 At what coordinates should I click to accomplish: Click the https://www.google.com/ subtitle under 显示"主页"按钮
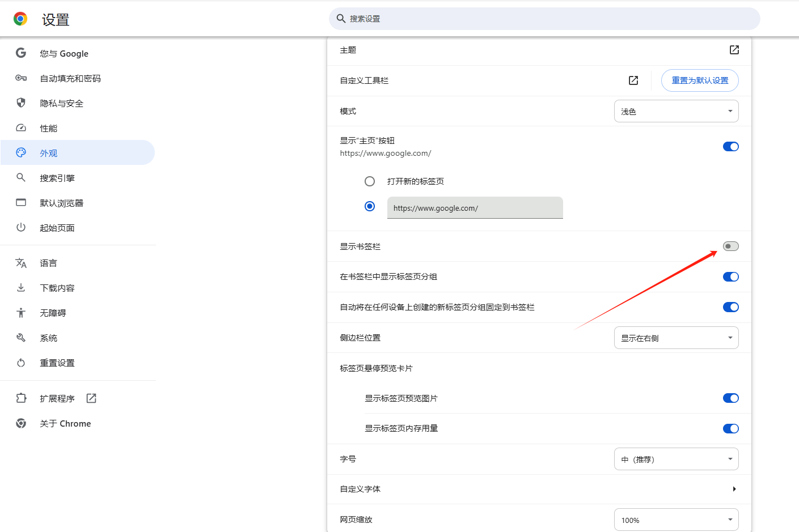[x=386, y=154]
